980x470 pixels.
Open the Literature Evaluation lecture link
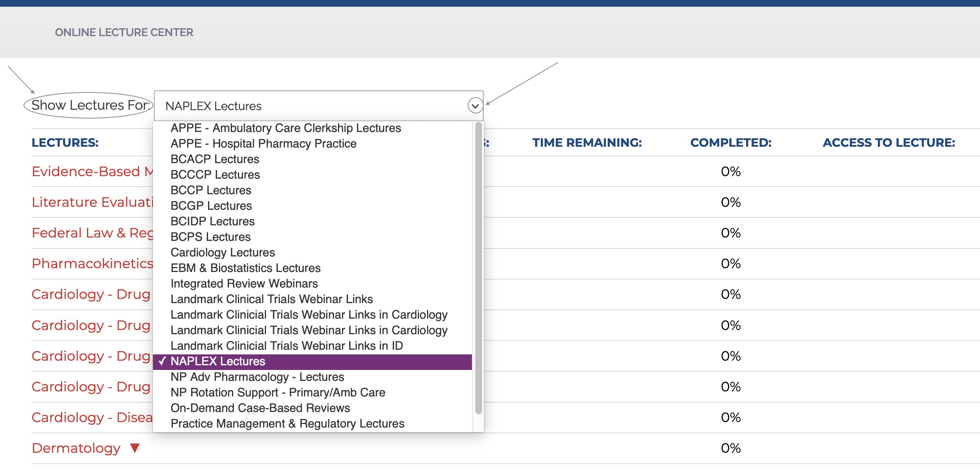[92, 202]
